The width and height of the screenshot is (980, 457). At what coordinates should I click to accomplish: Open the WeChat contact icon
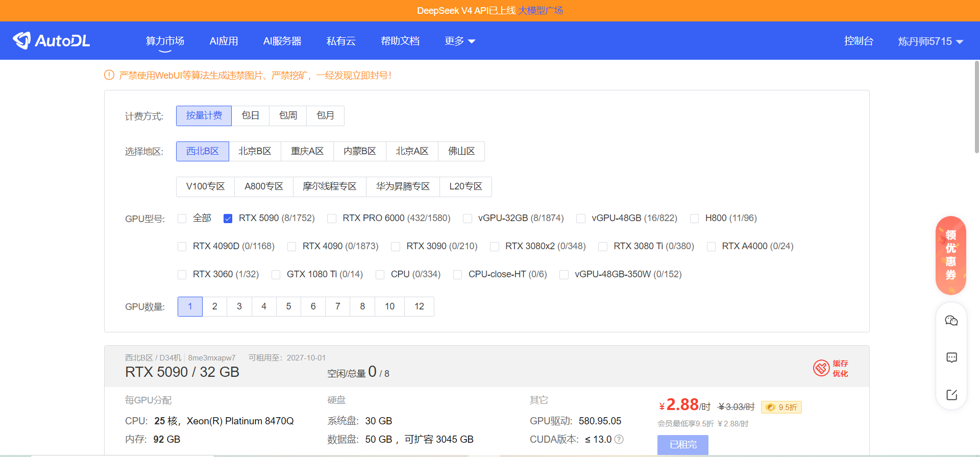click(x=951, y=321)
